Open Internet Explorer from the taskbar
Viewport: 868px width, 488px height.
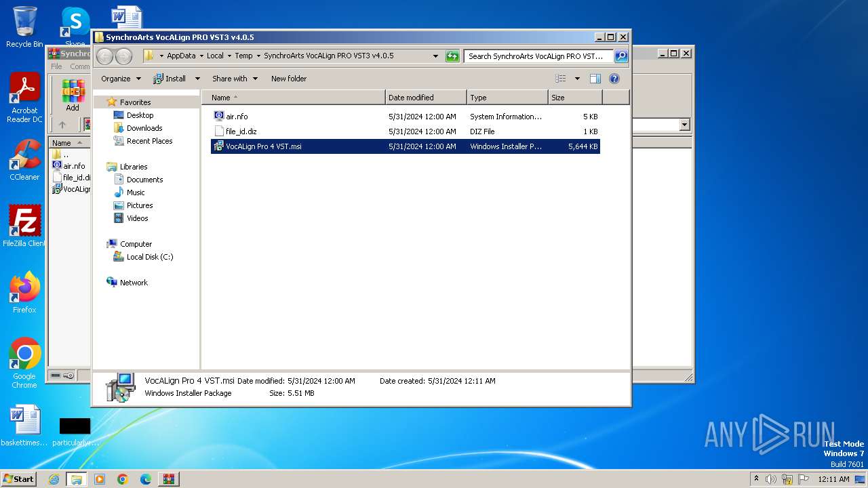(x=54, y=479)
